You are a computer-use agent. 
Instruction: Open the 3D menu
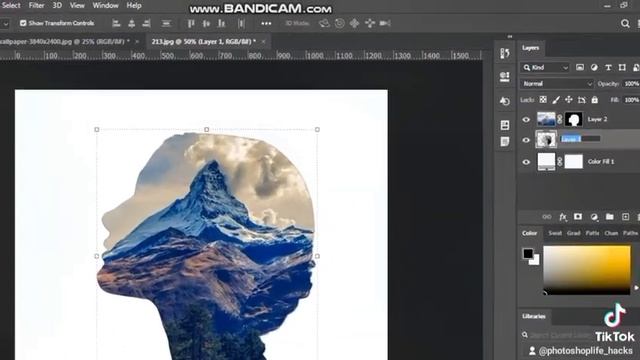[57, 5]
